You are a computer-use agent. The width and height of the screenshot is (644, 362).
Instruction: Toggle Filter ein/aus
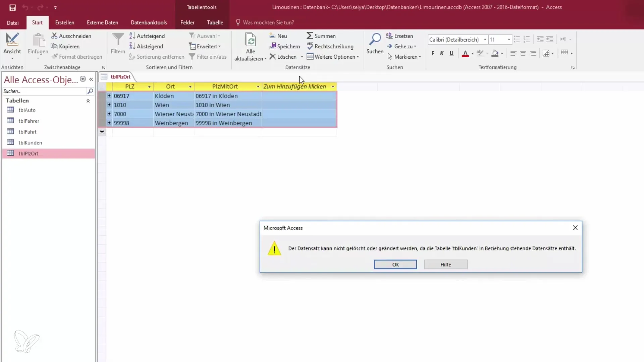pos(208,57)
